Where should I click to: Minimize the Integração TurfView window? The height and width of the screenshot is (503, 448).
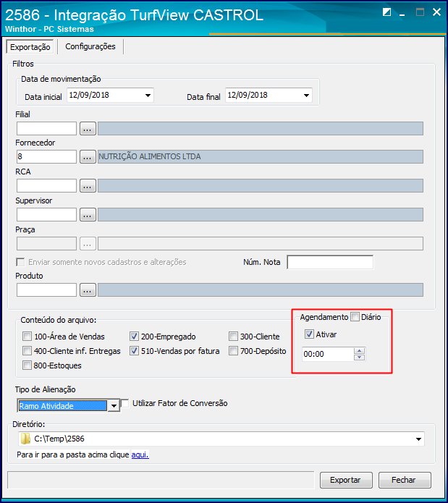[x=402, y=14]
